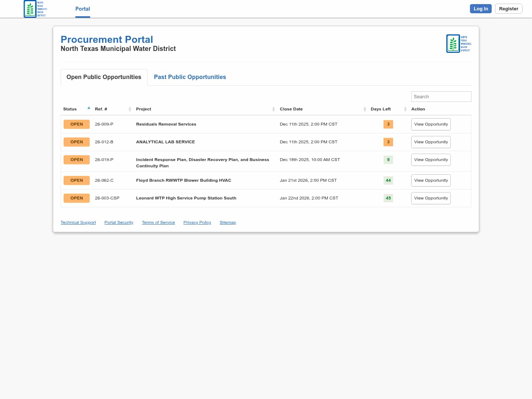Open the Privacy Policy link
Image resolution: width=532 pixels, height=399 pixels.
197,222
